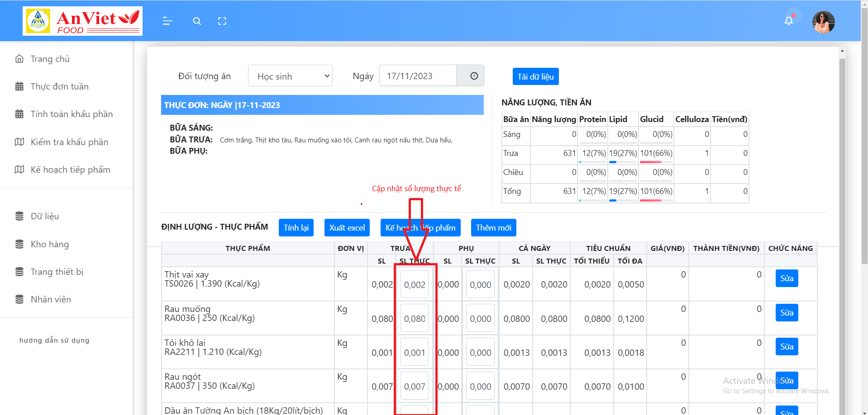
Task: Select Kế hoạch tiếp phẩm sidebar item
Action: click(70, 170)
